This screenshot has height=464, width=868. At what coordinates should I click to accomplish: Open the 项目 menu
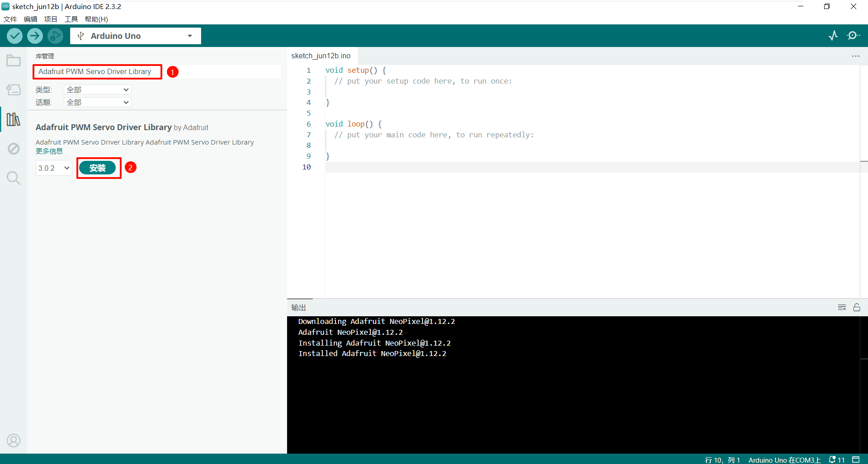click(51, 19)
